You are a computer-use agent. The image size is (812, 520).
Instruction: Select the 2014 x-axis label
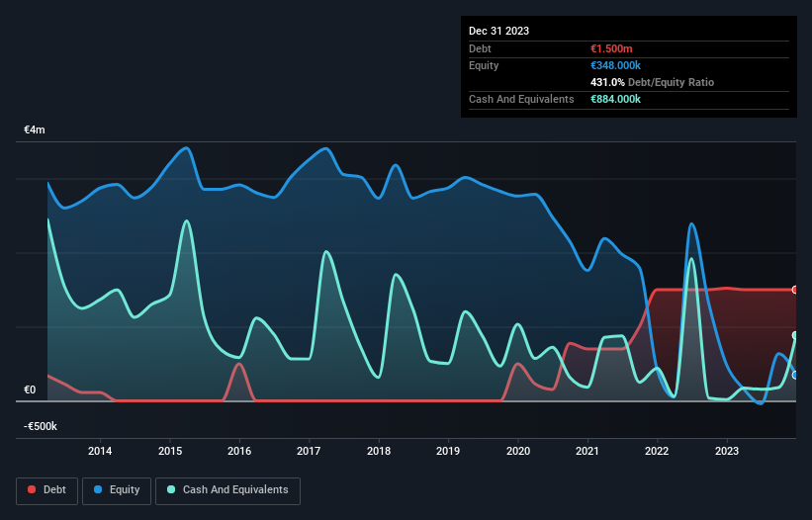pyautogui.click(x=100, y=451)
